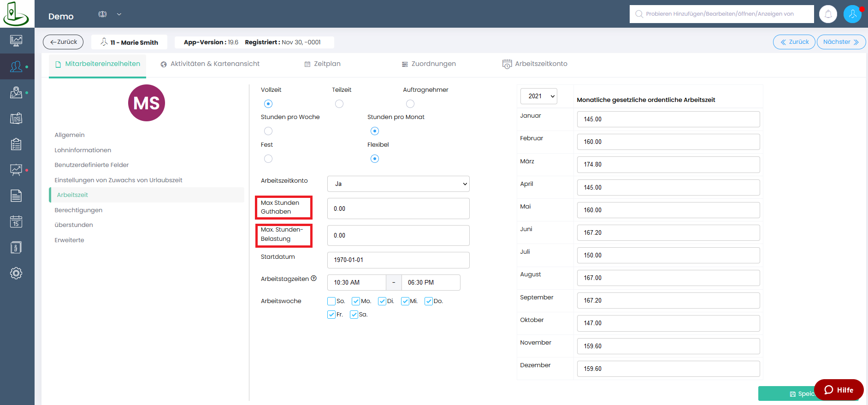Click the notification bell icon

coord(828,14)
